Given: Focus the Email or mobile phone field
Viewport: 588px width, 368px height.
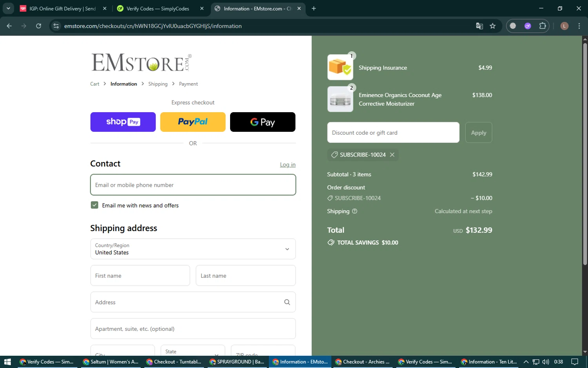Looking at the screenshot, I should tap(193, 185).
